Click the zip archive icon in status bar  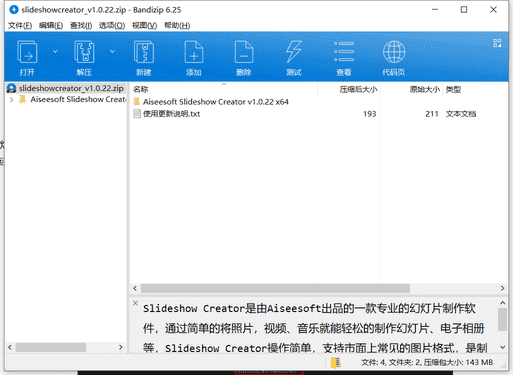[x=335, y=362]
